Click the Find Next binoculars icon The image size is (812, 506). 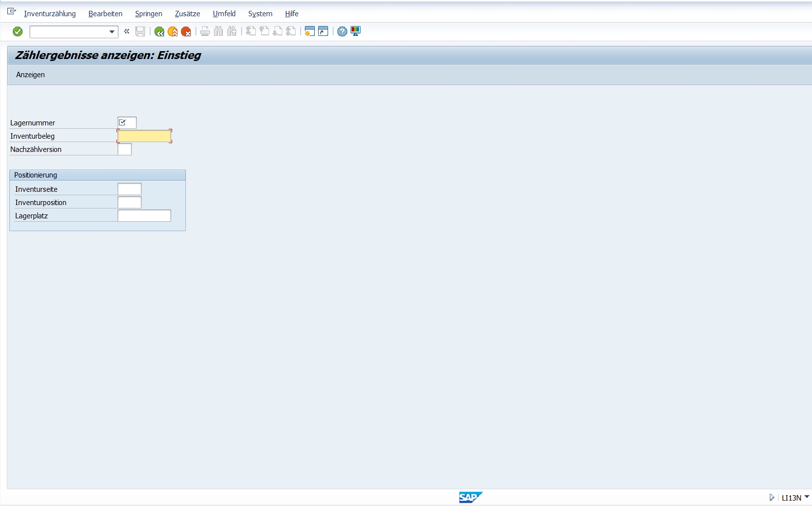[232, 31]
